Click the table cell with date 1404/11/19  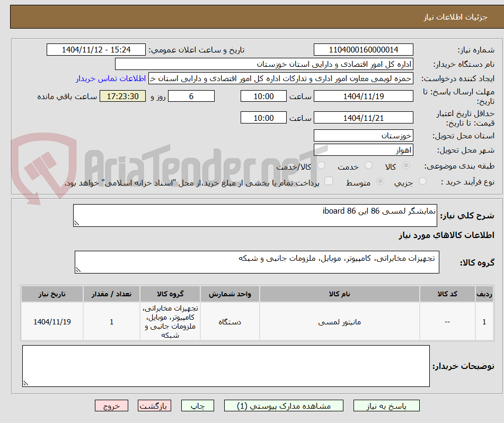point(52,322)
